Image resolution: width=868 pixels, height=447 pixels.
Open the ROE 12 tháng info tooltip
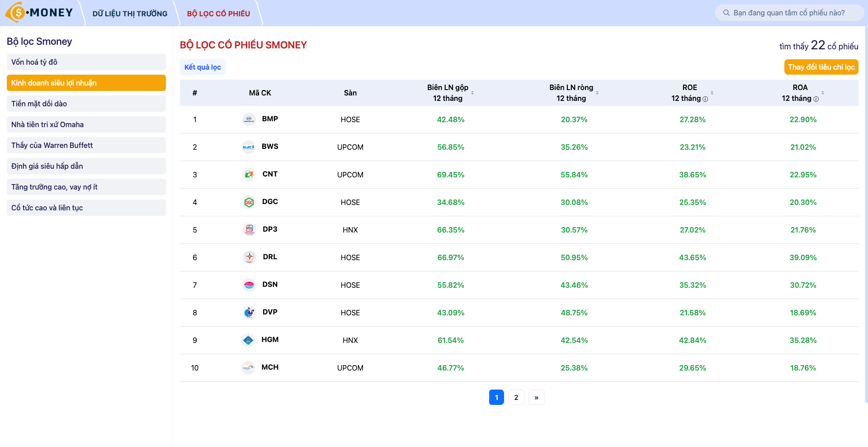coord(705,99)
